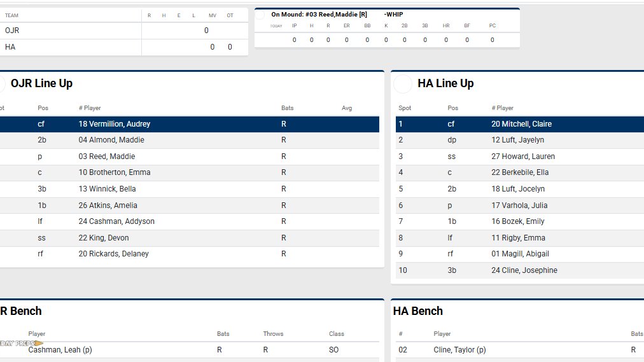The image size is (644, 362).
Task: Click the OJR team name in scoreboard
Action: coord(12,31)
